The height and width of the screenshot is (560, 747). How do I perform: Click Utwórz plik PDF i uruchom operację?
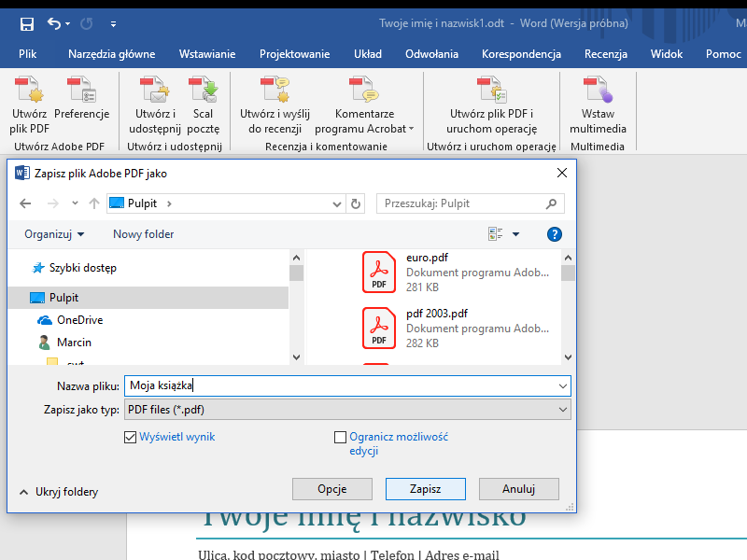pyautogui.click(x=492, y=105)
